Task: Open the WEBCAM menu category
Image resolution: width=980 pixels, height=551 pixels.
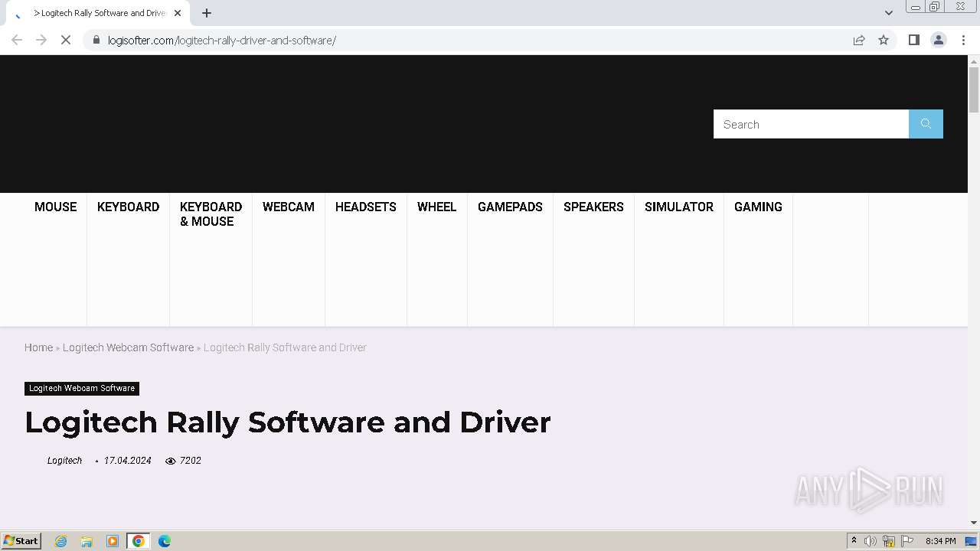Action: tap(288, 207)
